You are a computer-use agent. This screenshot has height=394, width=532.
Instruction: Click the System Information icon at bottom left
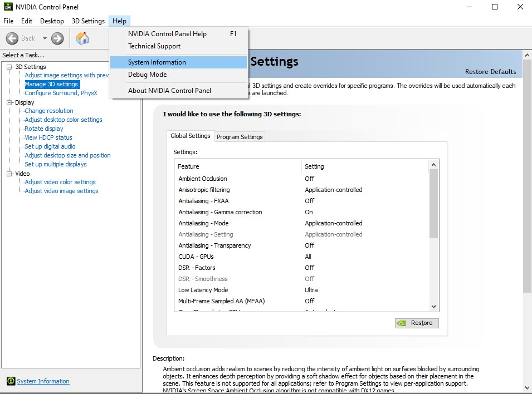(11, 381)
